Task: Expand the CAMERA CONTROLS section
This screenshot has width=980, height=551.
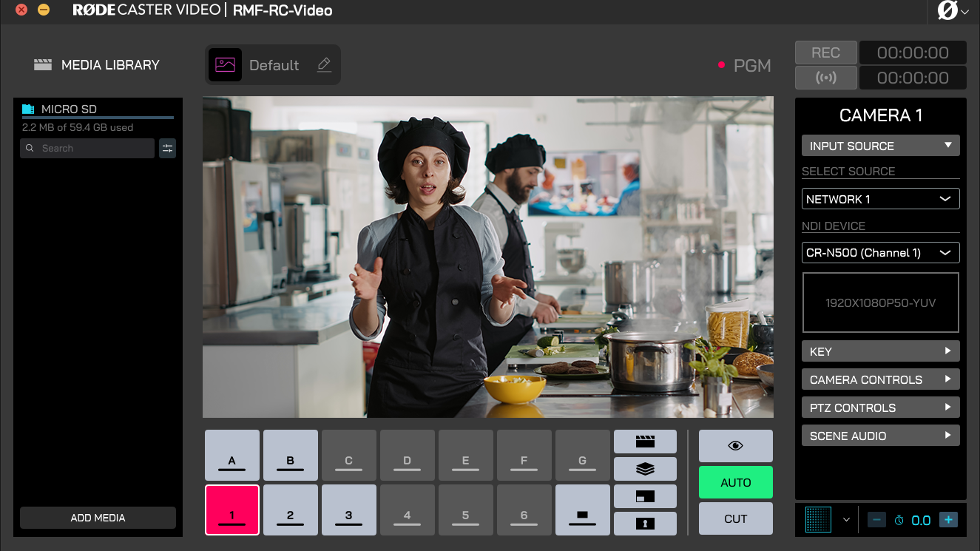Action: [x=880, y=379]
